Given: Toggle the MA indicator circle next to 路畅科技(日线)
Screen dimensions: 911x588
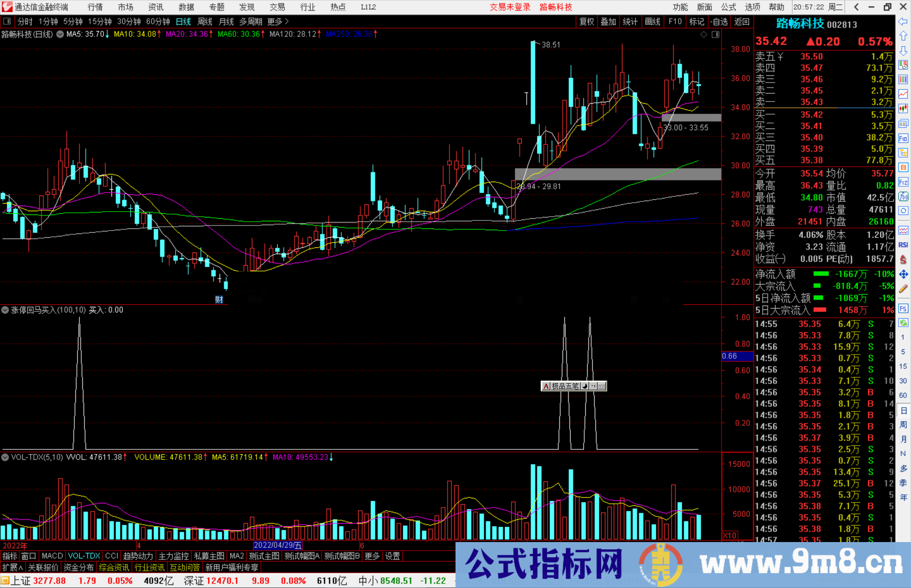Looking at the screenshot, I should pos(60,34).
